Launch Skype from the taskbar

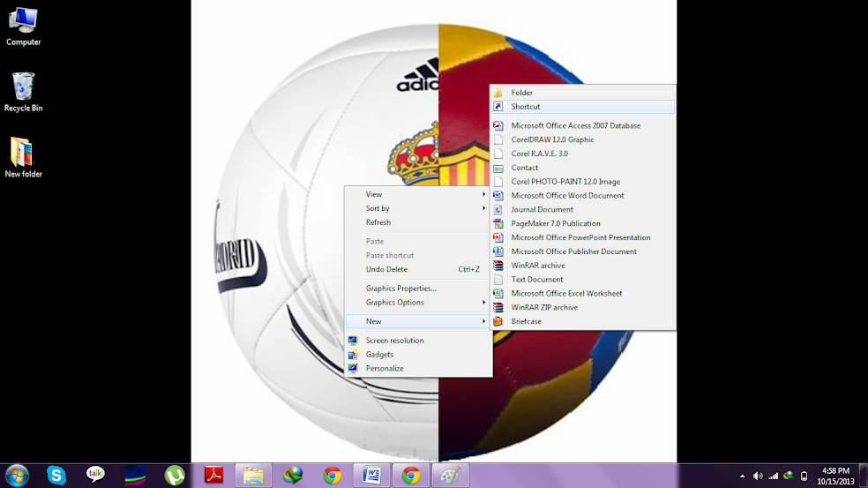pos(56,476)
